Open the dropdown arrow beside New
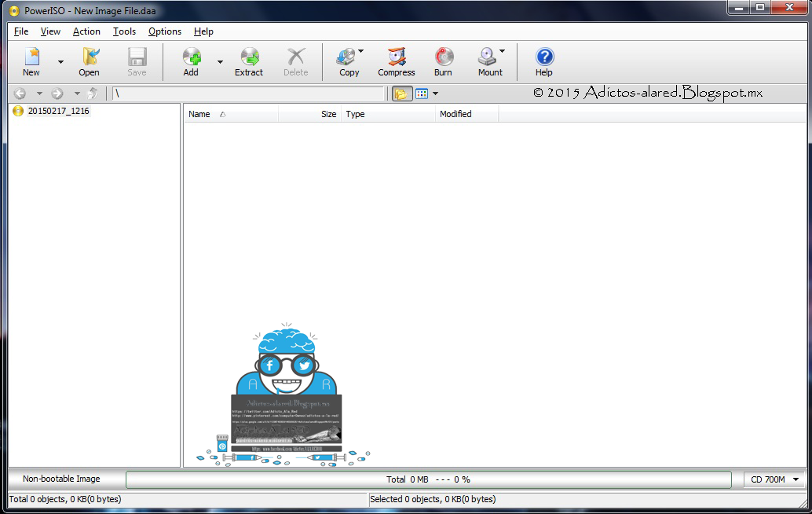 click(x=60, y=62)
